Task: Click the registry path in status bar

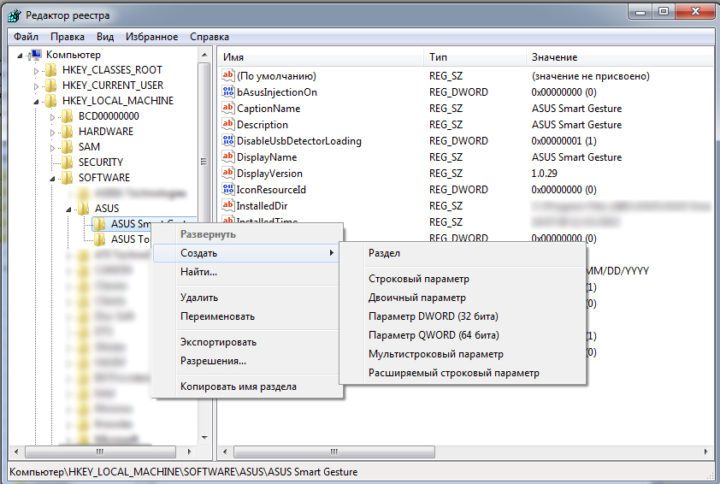Action: pyautogui.click(x=183, y=472)
